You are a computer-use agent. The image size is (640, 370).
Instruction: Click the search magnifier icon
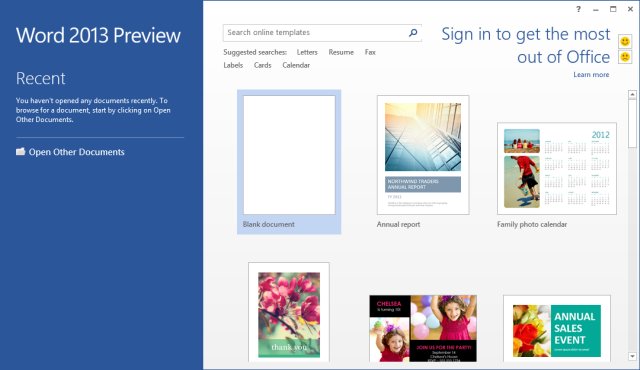click(413, 33)
